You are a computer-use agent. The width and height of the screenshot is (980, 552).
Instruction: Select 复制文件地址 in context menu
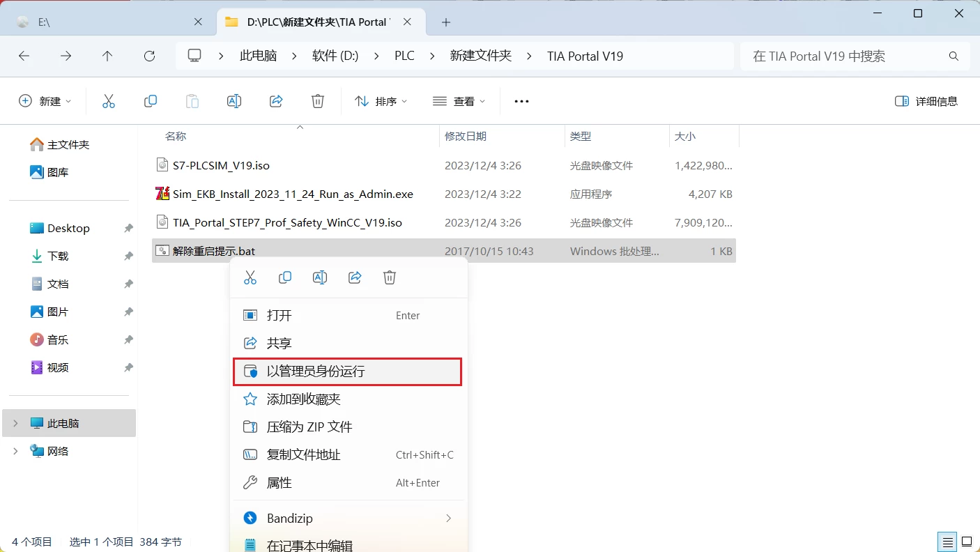[349, 454]
